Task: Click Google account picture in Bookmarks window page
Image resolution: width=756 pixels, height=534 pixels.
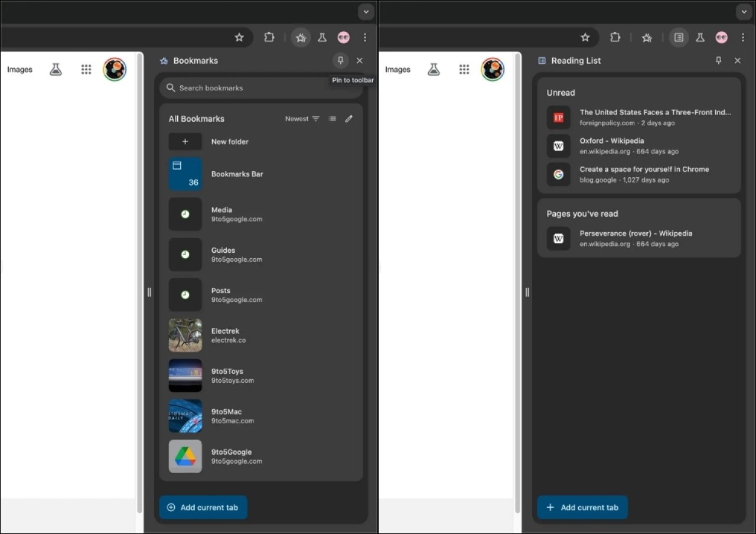Action: click(x=115, y=69)
